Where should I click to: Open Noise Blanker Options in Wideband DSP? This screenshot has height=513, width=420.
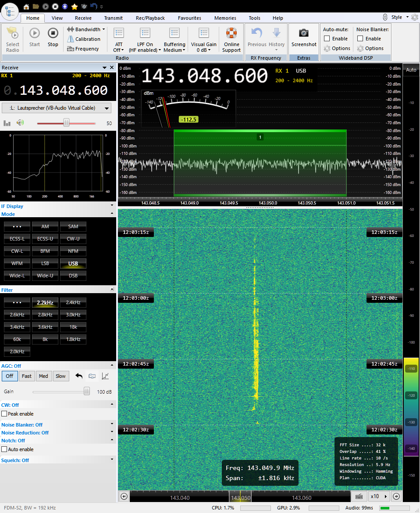click(x=370, y=48)
